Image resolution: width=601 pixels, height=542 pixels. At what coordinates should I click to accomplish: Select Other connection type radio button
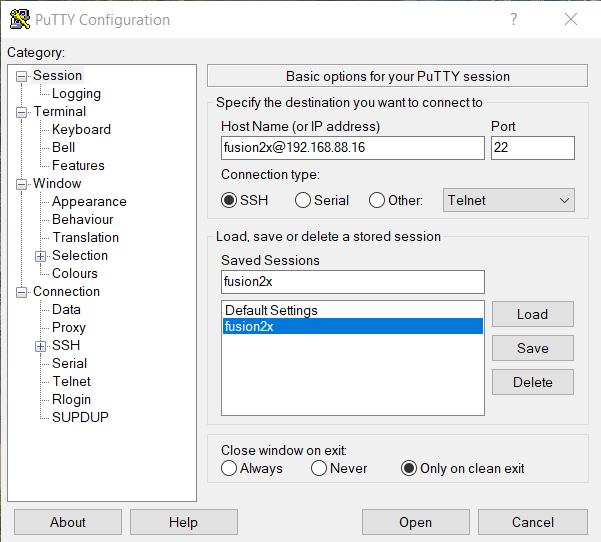coord(377,200)
